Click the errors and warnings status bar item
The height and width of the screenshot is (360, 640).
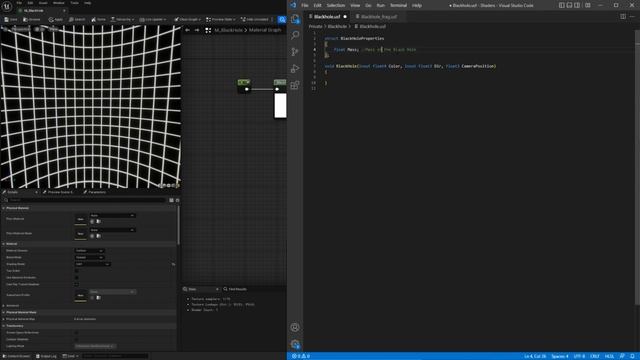click(301, 356)
